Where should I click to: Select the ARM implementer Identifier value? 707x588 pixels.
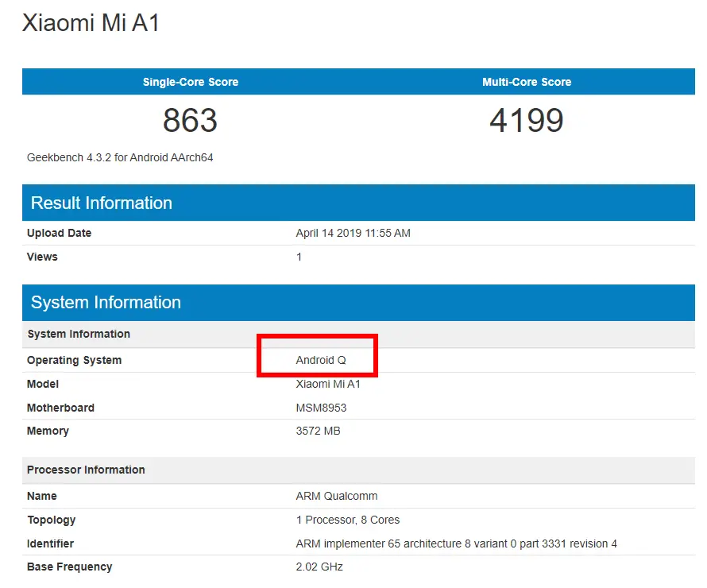tap(456, 544)
